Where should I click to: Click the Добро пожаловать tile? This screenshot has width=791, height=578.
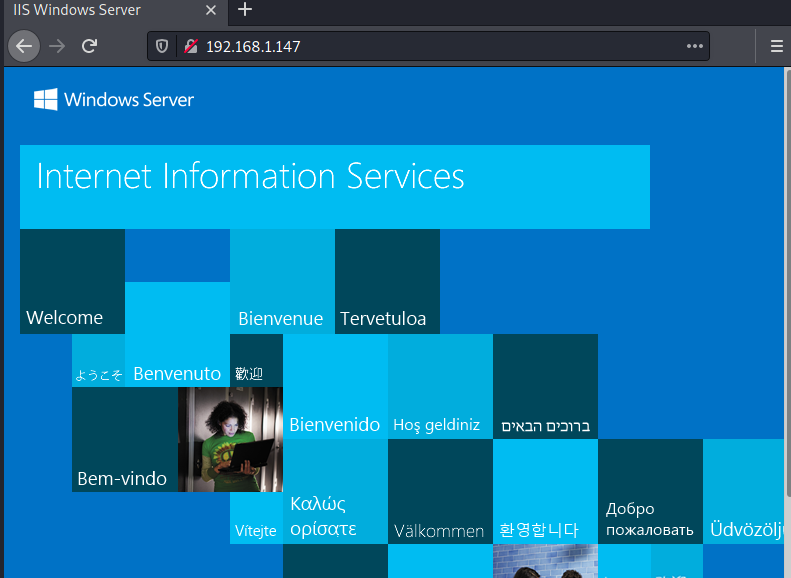(650, 491)
